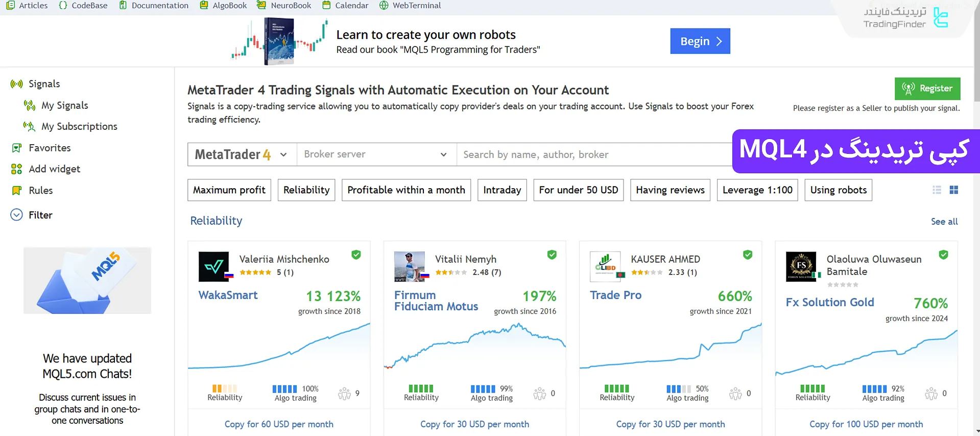Click the Calendar icon in top bar
The height and width of the screenshot is (436, 980).
(326, 6)
